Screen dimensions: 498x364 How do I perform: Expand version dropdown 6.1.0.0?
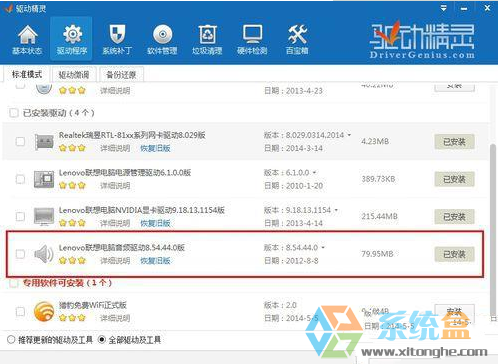click(314, 172)
